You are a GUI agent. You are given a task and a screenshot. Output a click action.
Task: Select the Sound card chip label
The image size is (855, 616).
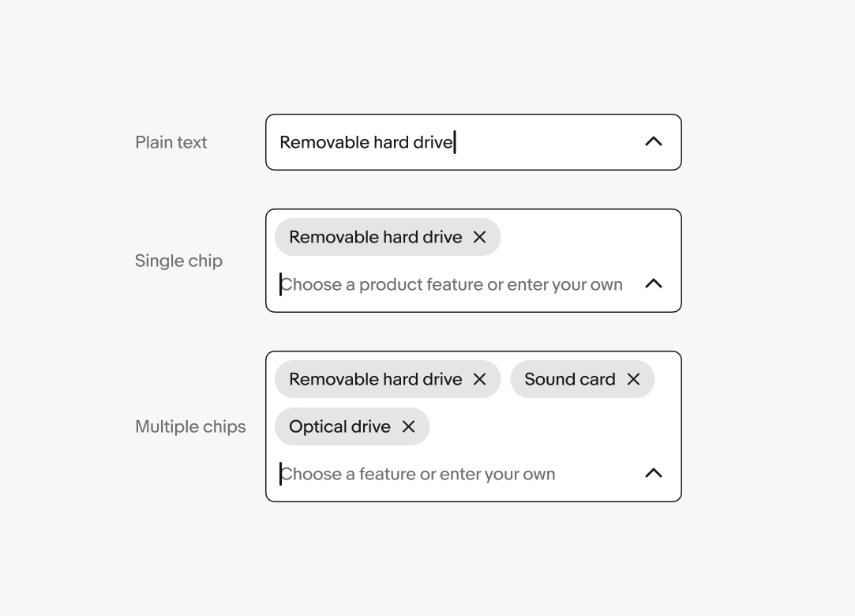(x=569, y=379)
